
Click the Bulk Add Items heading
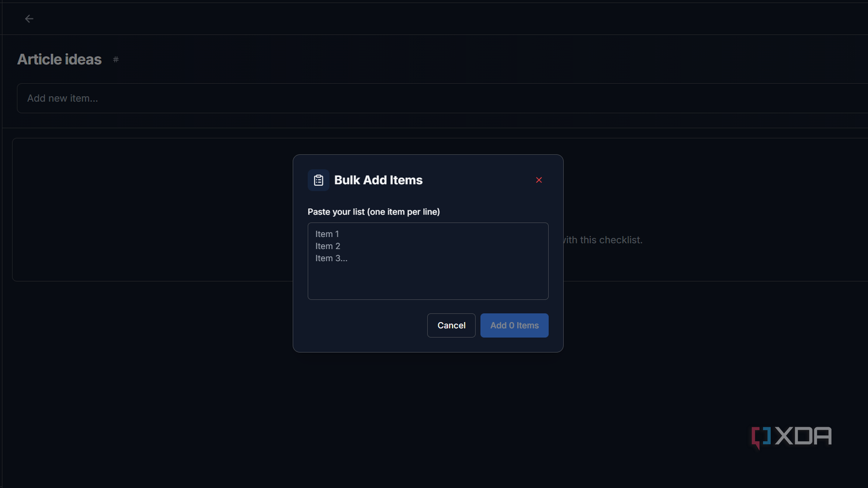click(378, 180)
